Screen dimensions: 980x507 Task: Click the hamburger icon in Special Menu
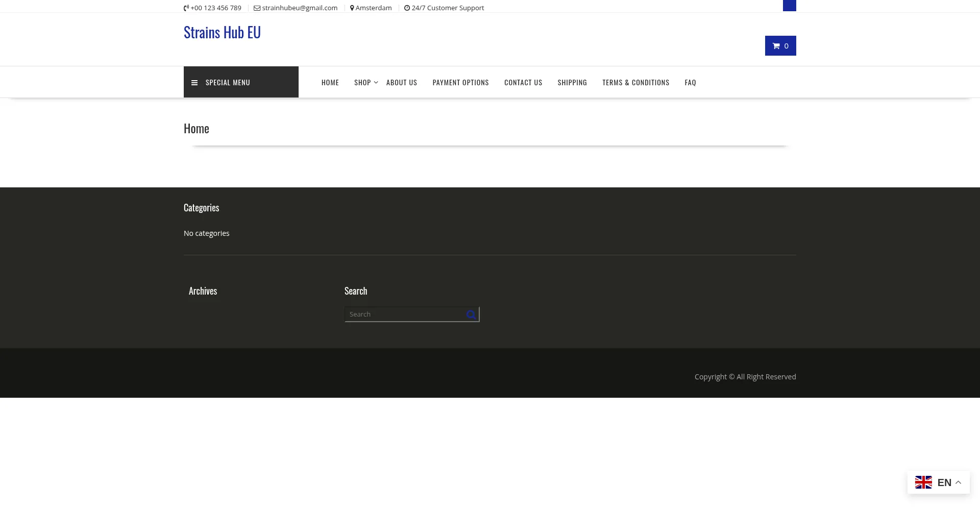click(194, 83)
